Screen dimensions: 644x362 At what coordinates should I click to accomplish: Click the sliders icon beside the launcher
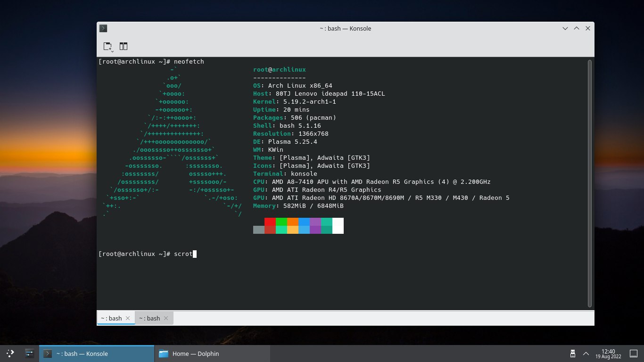coord(29,353)
